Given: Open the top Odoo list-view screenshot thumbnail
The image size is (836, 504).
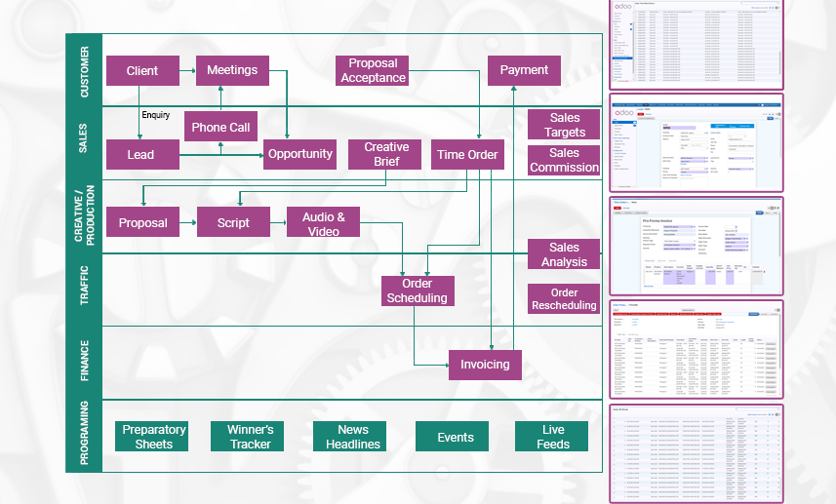Looking at the screenshot, I should click(697, 44).
